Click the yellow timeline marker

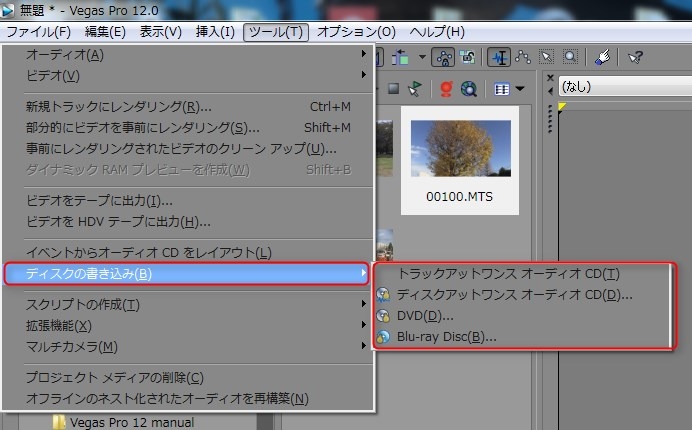tap(562, 107)
